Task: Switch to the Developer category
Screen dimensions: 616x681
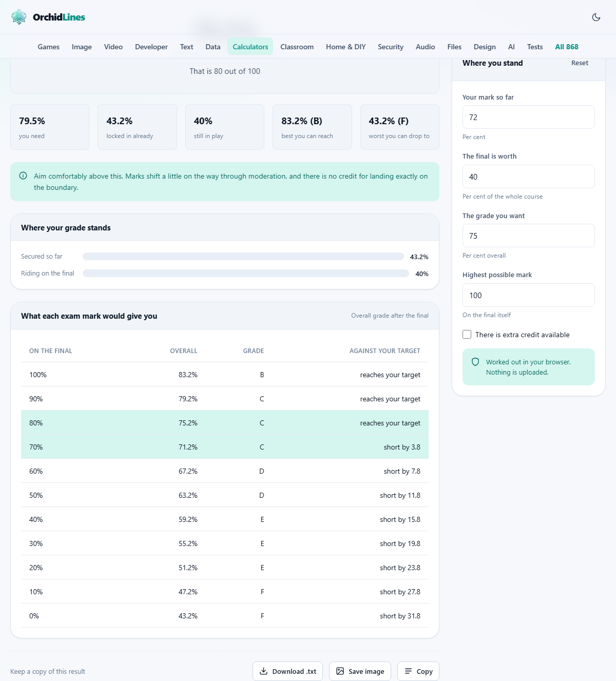Action: tap(151, 47)
